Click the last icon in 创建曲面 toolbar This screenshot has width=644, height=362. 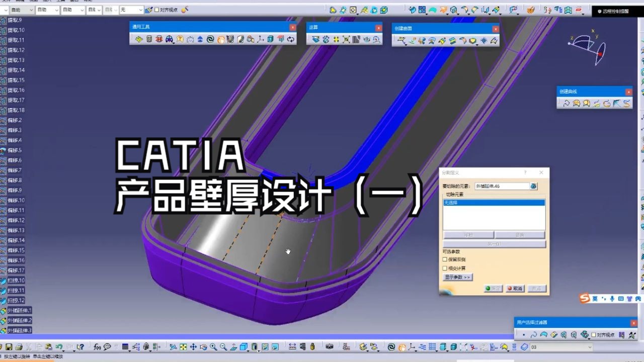pos(494,41)
